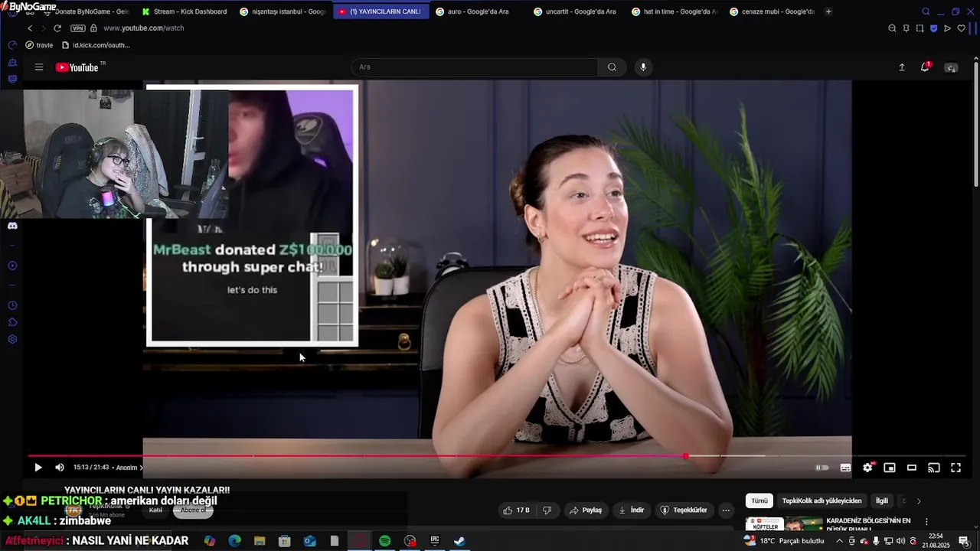Open the travle bookmark
The height and width of the screenshot is (551, 980).
(x=39, y=45)
